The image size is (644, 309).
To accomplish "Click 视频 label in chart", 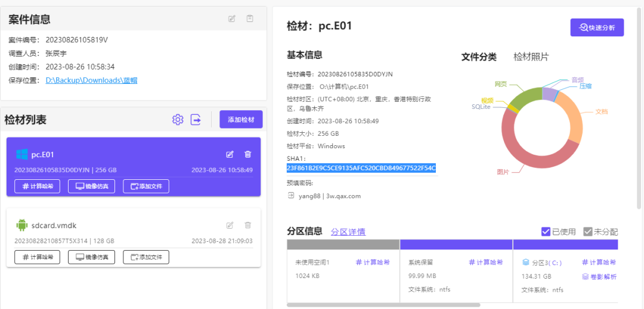I will [487, 101].
